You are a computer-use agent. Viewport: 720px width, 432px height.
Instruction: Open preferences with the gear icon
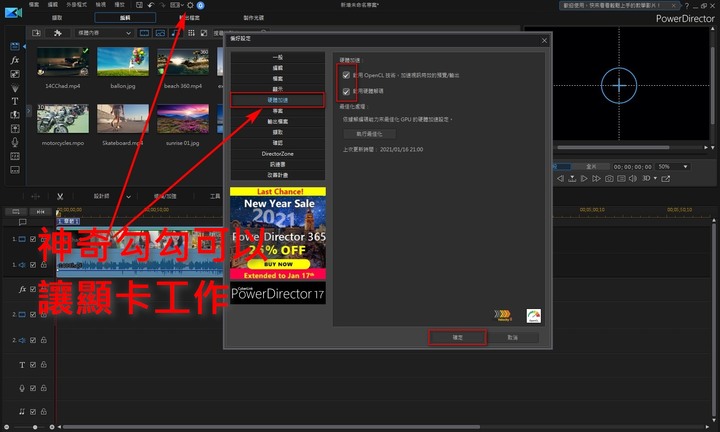[190, 5]
